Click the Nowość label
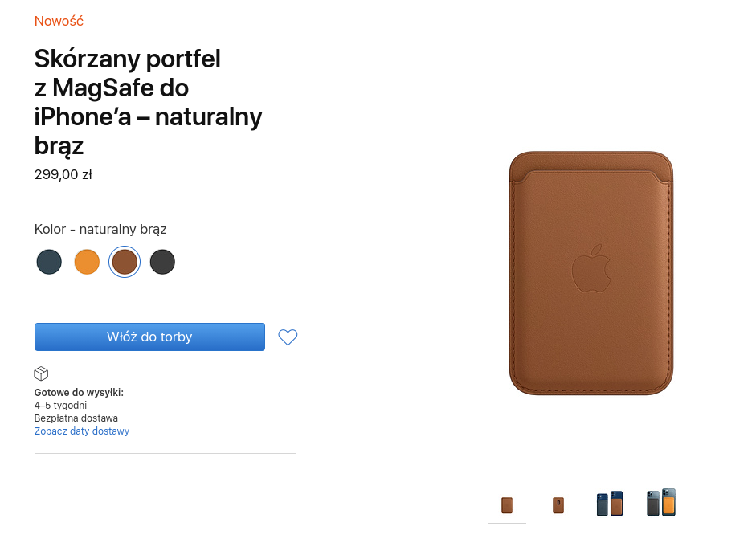 (58, 21)
